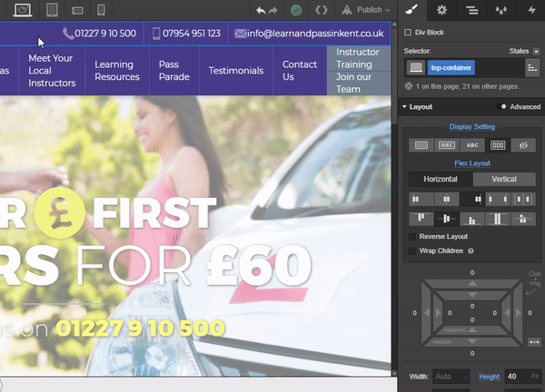The width and height of the screenshot is (545, 392).
Task: Choose Horizontal flex direction
Action: [441, 179]
